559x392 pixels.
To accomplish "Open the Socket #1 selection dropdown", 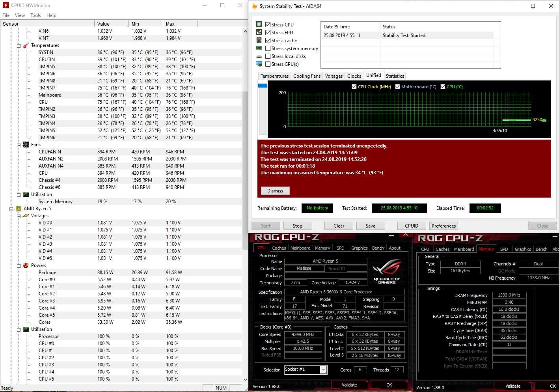I will point(323,370).
